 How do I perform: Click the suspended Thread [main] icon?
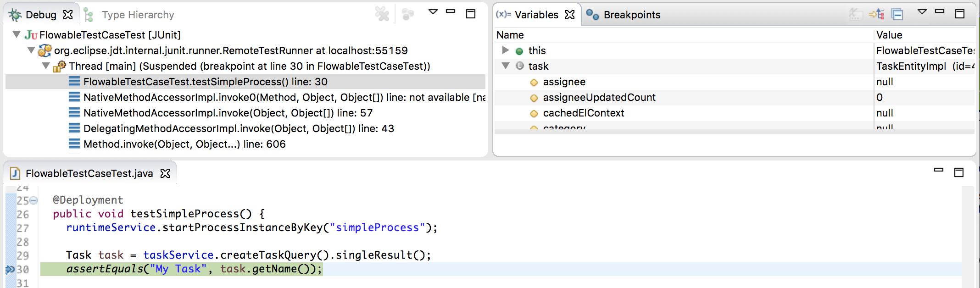(x=60, y=66)
